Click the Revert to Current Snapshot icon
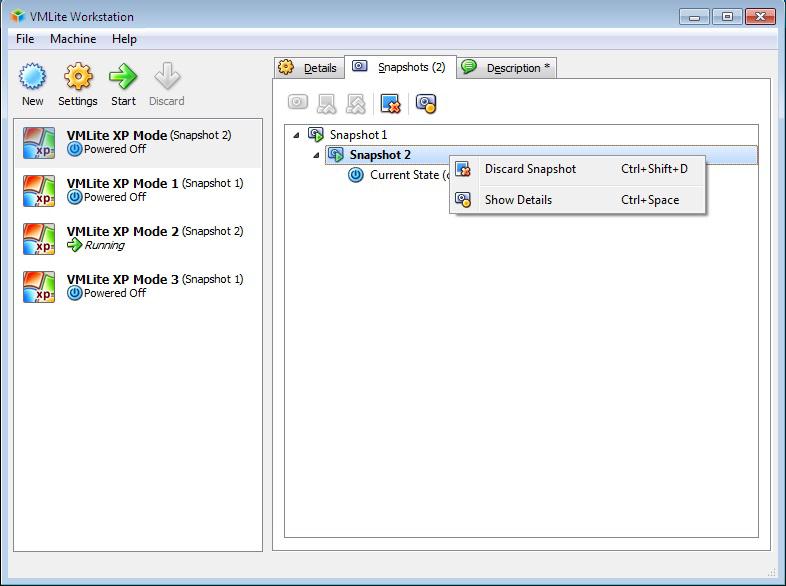Image resolution: width=786 pixels, height=586 pixels. 327,103
